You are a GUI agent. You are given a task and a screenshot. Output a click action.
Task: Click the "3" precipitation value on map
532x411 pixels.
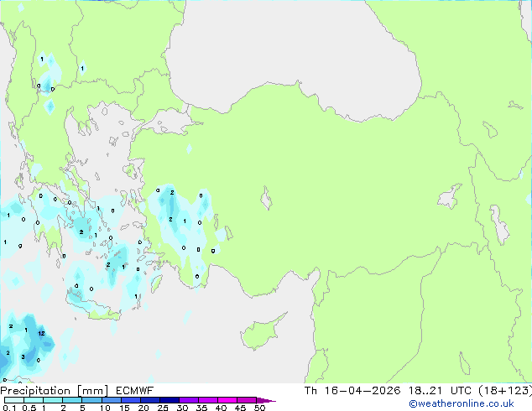(23, 356)
